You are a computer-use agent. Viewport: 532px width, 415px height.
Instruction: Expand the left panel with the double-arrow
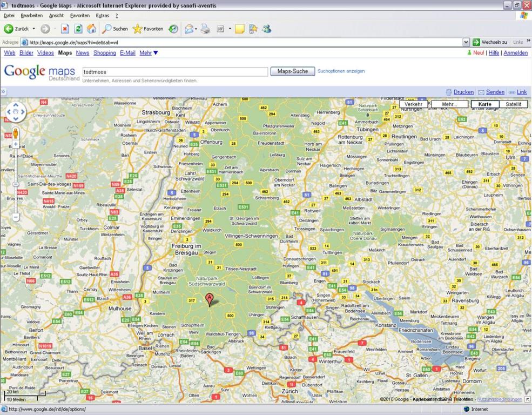point(3,92)
